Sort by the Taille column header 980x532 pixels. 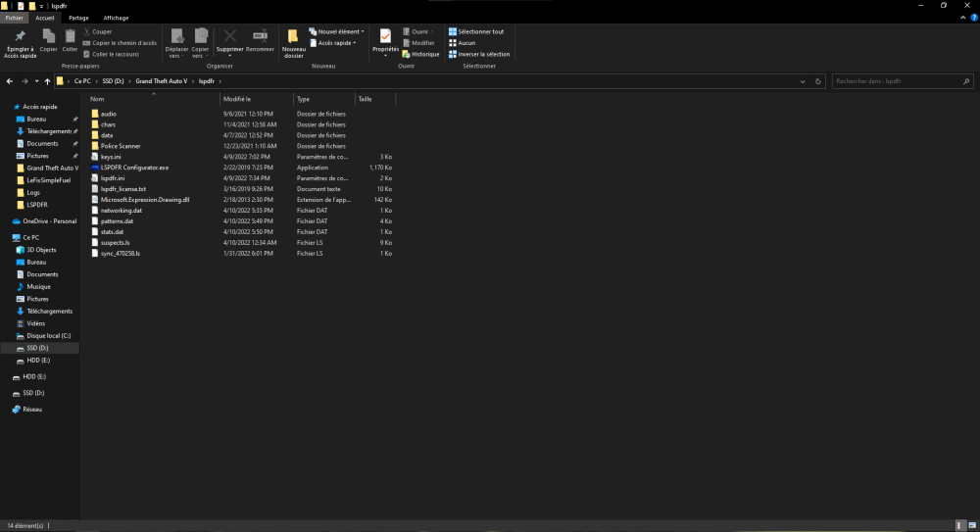pos(374,99)
